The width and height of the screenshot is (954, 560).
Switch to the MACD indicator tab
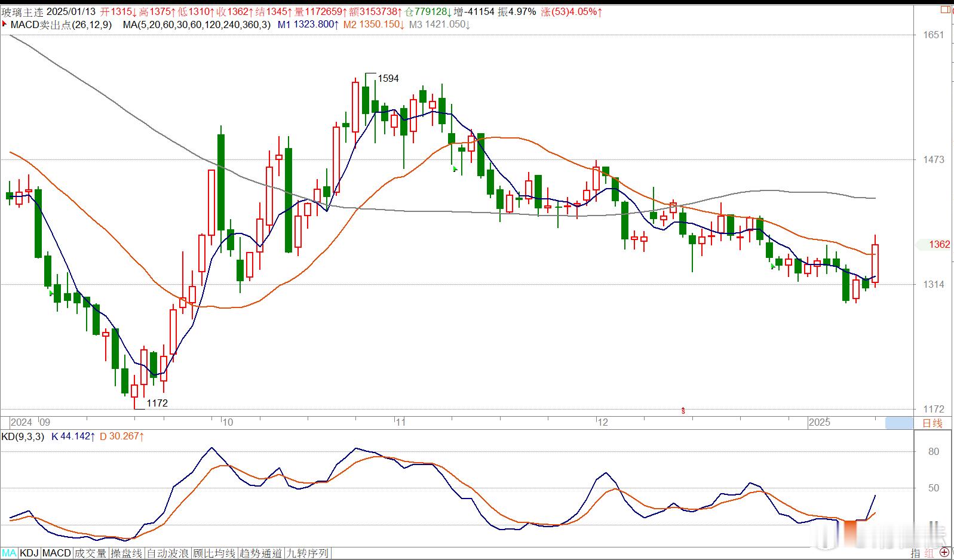57,553
